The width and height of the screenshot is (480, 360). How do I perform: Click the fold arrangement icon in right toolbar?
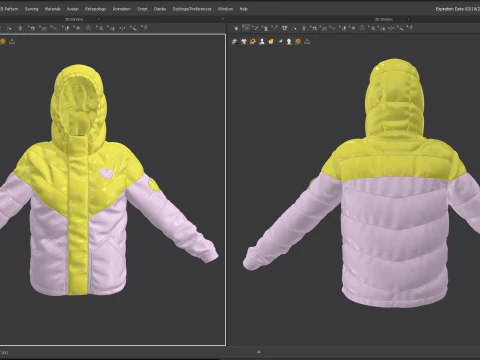tap(285, 28)
